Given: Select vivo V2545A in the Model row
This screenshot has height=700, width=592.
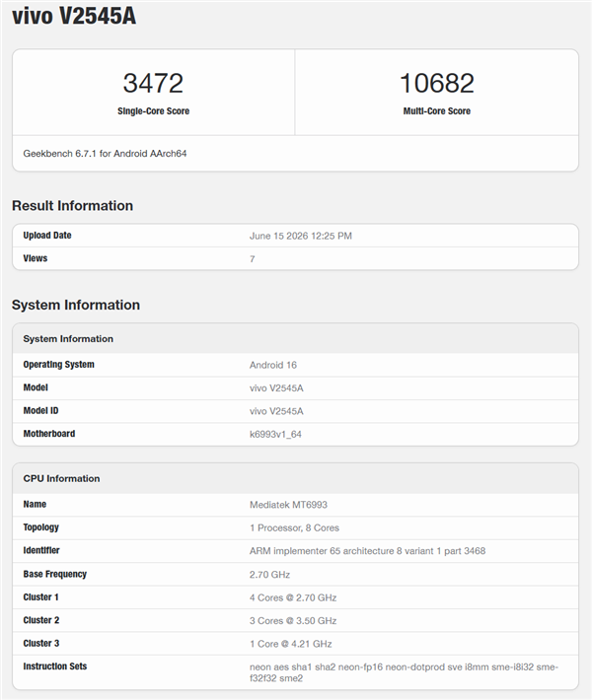Looking at the screenshot, I should coord(276,387).
